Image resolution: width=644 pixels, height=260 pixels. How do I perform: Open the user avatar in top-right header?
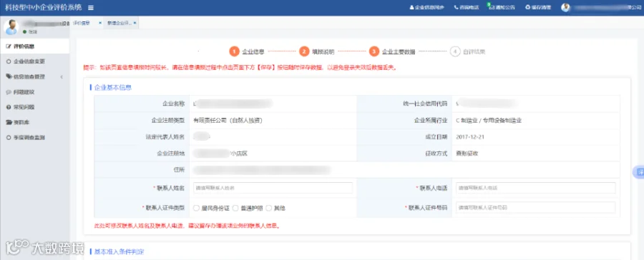coord(565,7)
